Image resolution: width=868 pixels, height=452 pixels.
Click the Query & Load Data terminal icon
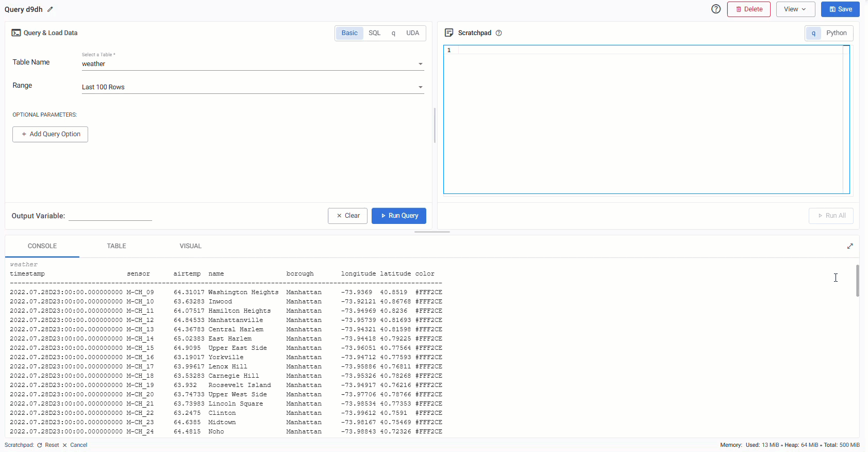click(16, 33)
